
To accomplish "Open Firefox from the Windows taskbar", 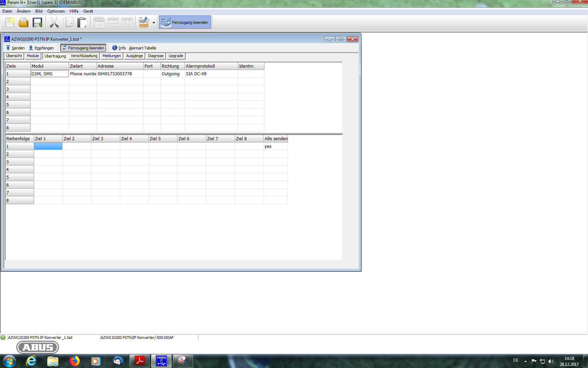I will point(74,361).
